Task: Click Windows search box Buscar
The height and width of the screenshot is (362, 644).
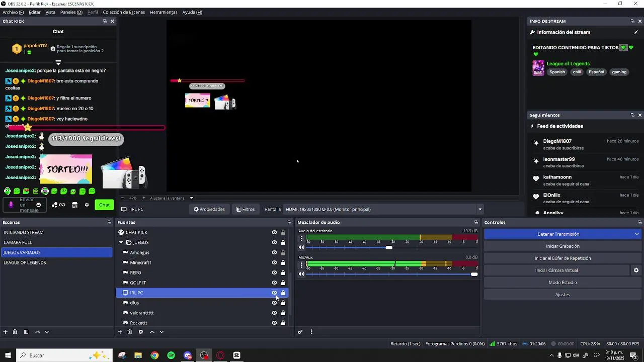Action: pos(65,355)
